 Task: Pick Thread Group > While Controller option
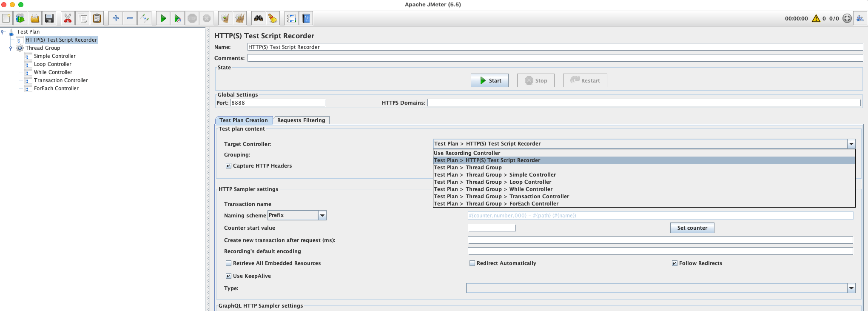tap(644, 189)
